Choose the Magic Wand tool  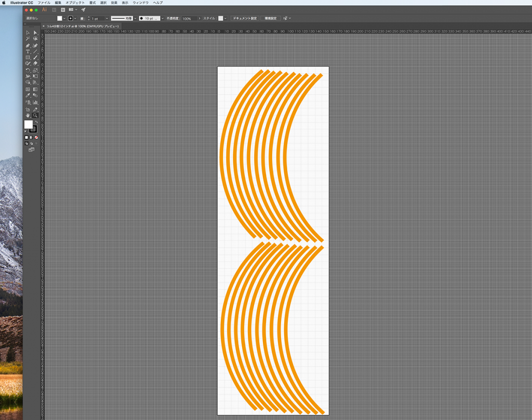coord(28,39)
